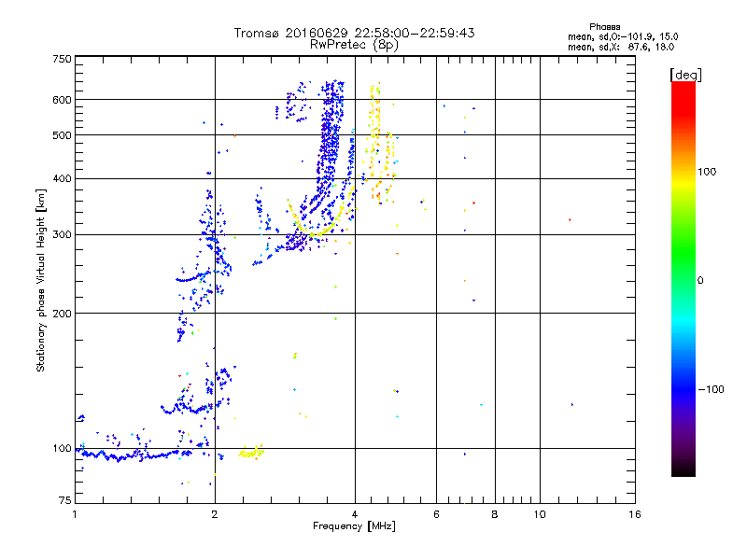The image size is (747, 560).
Task: Click the plot title 'Tromsø 20160629 22:58:00-22:59:43'
Action: [x=354, y=33]
